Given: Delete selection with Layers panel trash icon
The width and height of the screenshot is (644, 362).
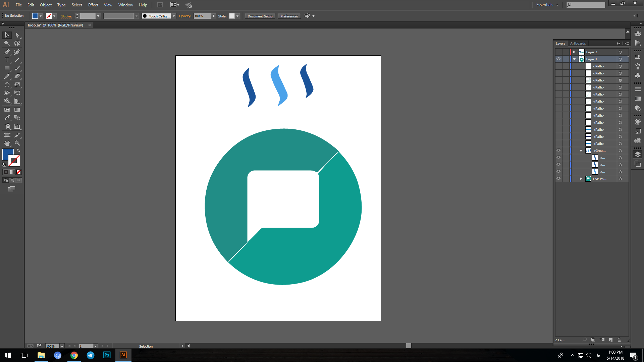Looking at the screenshot, I should (x=619, y=340).
